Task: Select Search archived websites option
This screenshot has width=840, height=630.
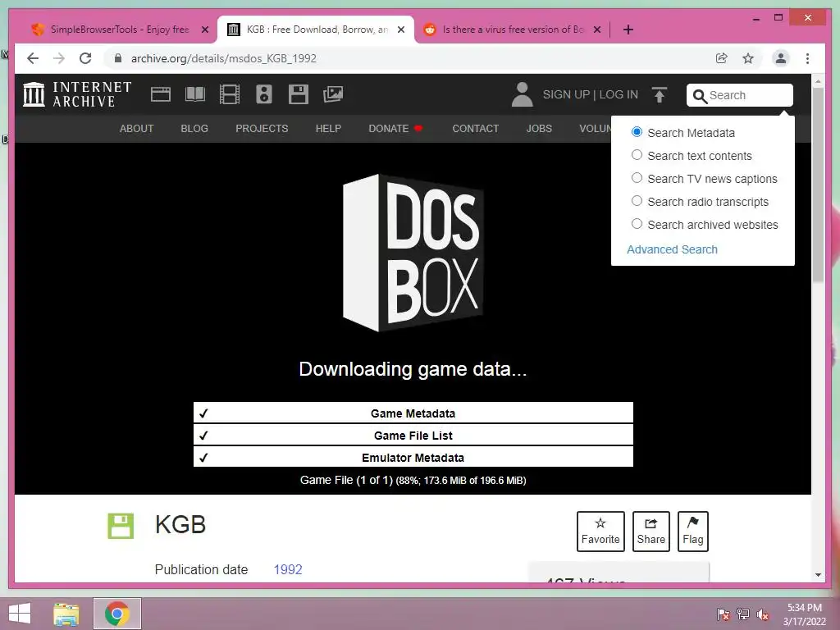Action: tap(637, 224)
